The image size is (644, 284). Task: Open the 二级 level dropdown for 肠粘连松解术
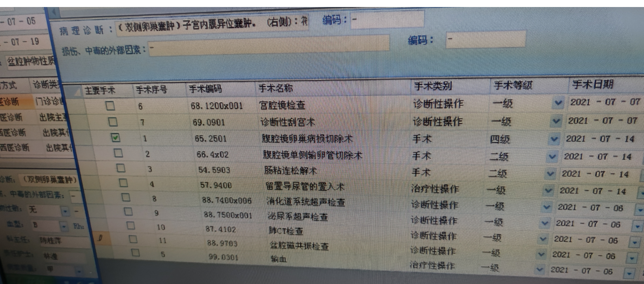pos(550,174)
